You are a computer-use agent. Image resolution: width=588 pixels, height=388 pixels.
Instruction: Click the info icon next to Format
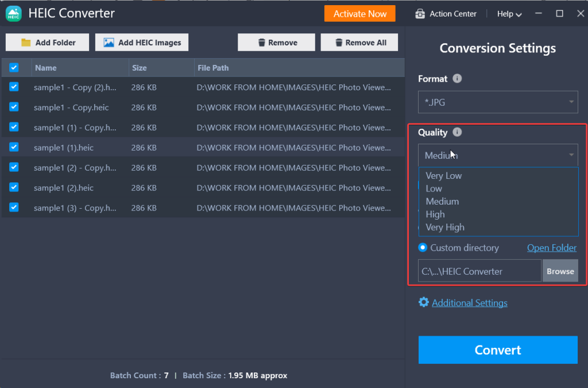tap(457, 78)
